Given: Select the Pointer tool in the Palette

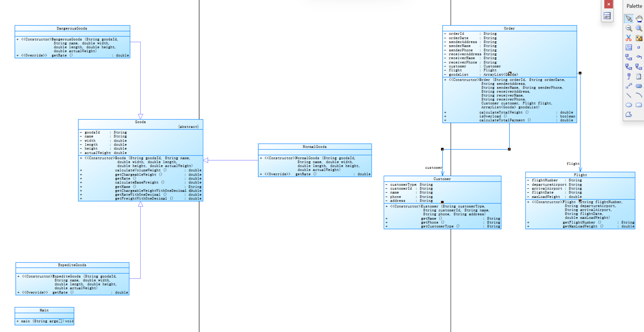Looking at the screenshot, I should [x=629, y=19].
